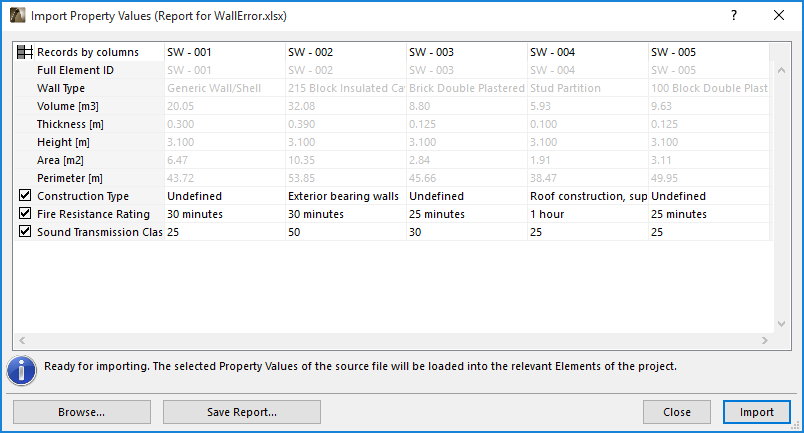The width and height of the screenshot is (804, 433).
Task: Click the SW - 005 column header
Action: click(x=673, y=52)
